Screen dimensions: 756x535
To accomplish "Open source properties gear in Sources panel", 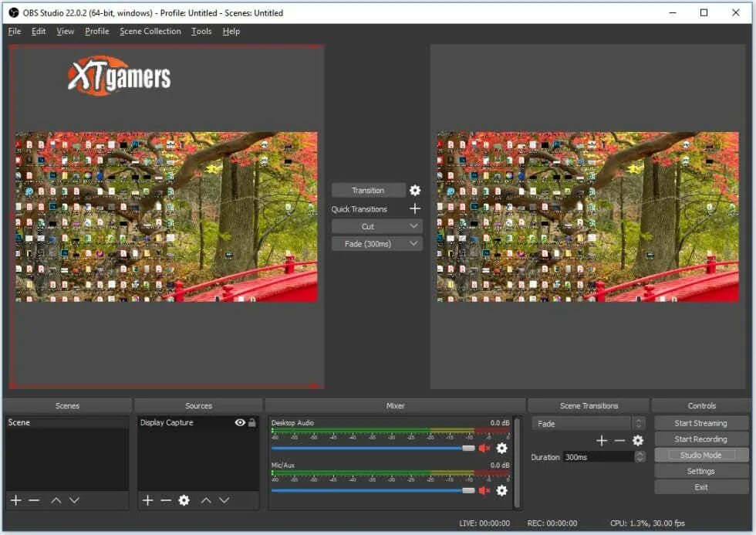I will pyautogui.click(x=184, y=500).
